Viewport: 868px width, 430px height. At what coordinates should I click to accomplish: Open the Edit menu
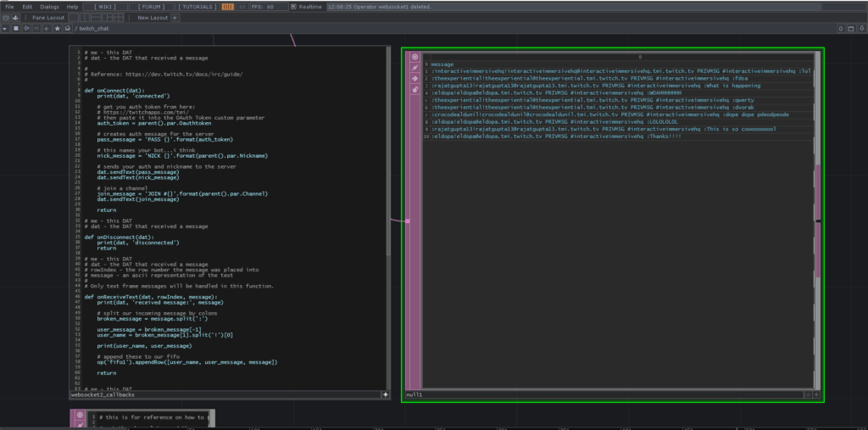(27, 7)
